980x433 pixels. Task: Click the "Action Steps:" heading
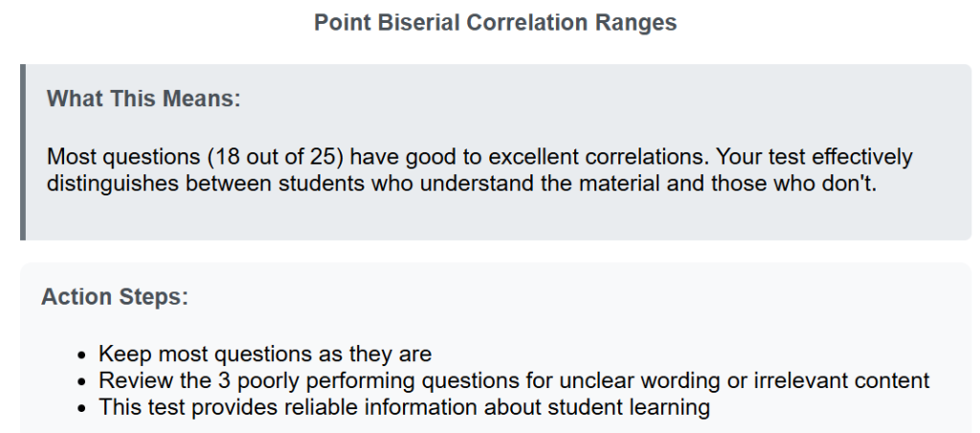coord(115,297)
